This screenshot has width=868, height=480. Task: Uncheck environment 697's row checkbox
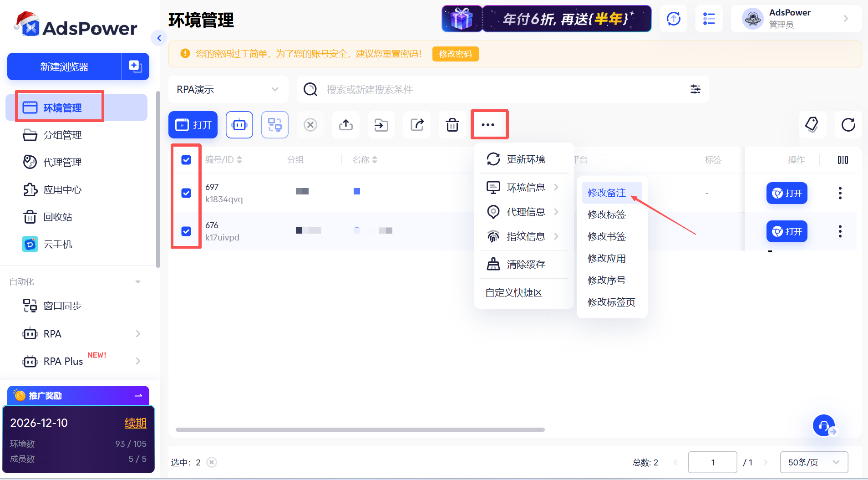pyautogui.click(x=186, y=193)
